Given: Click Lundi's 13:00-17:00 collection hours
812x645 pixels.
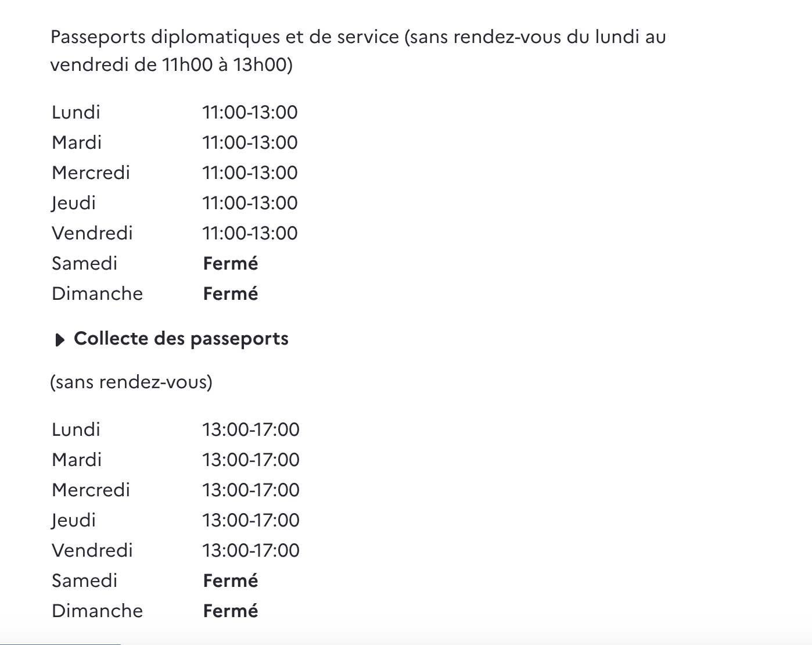Looking at the screenshot, I should pyautogui.click(x=251, y=429).
